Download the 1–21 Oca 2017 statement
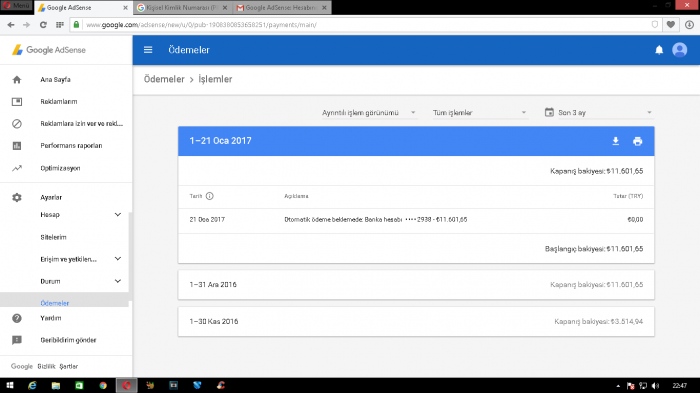 tap(616, 141)
